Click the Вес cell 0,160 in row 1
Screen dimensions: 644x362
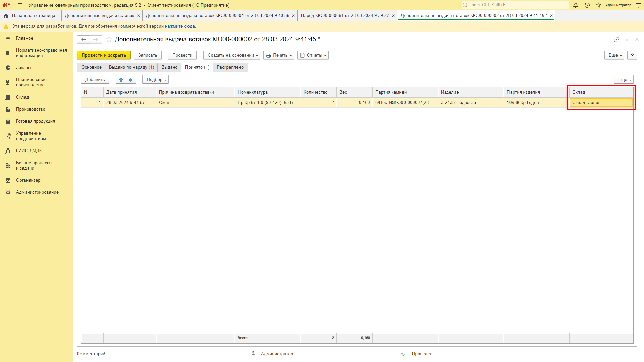pyautogui.click(x=355, y=103)
